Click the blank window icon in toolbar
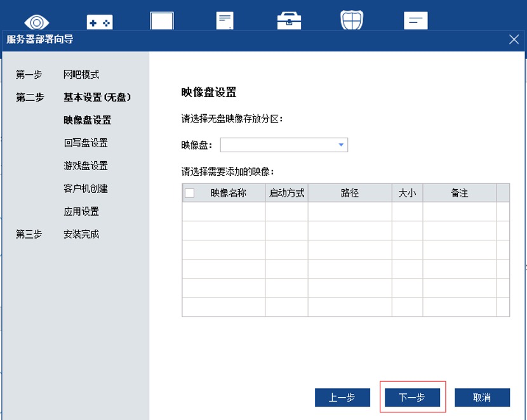This screenshot has height=420, width=527. (162, 21)
